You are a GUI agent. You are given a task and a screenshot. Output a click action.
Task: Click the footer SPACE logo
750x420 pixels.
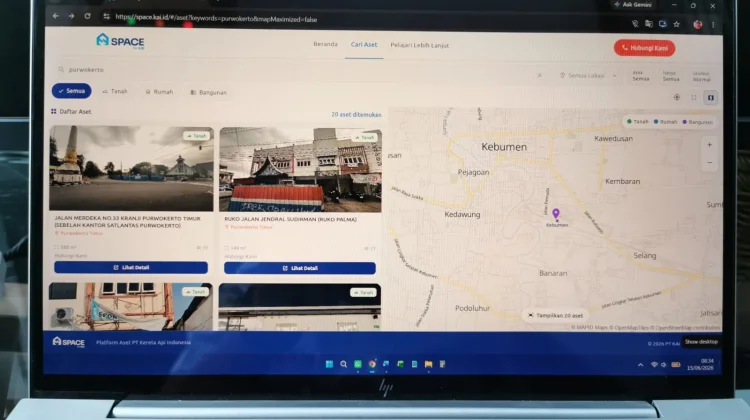pos(68,342)
